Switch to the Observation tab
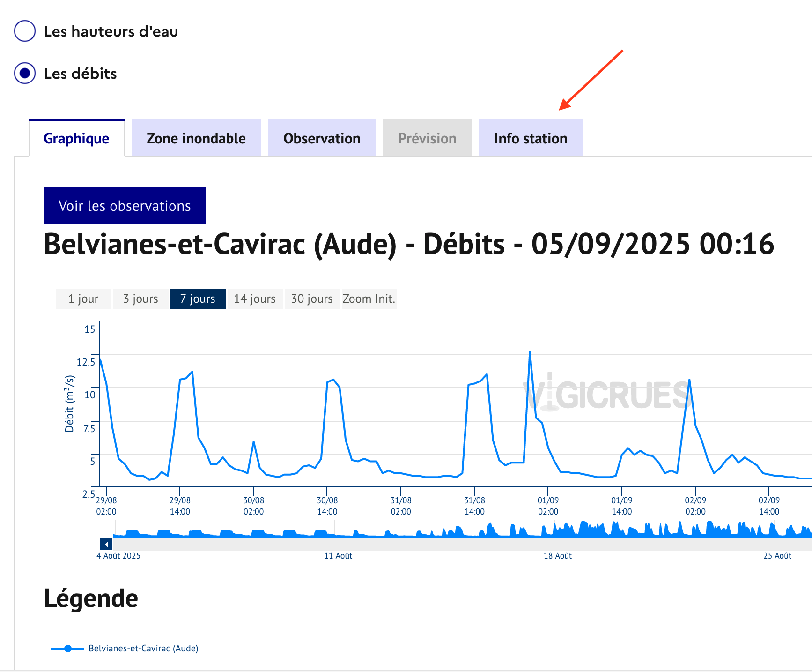Viewport: 812px width, 672px height. [x=322, y=138]
